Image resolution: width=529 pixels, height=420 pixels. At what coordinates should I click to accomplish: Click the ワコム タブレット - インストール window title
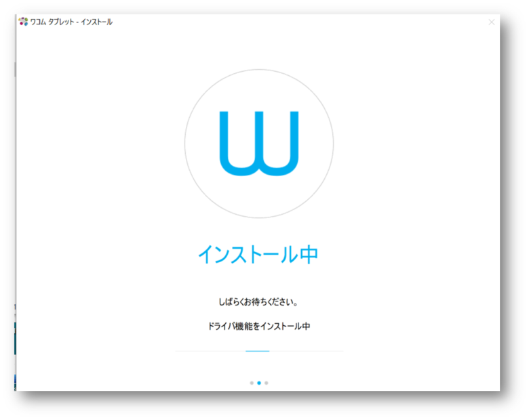point(71,22)
